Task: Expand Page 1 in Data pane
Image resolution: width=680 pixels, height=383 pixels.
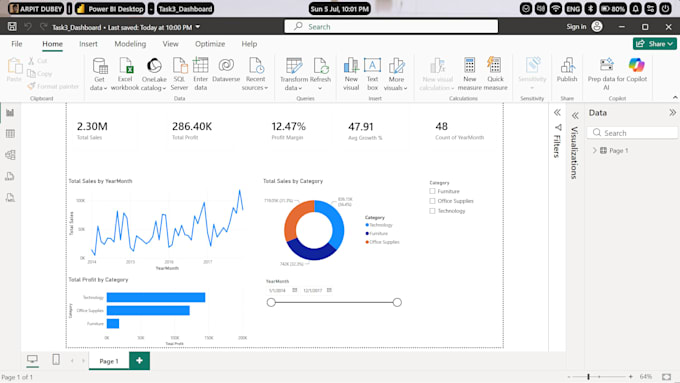Action: coord(595,151)
